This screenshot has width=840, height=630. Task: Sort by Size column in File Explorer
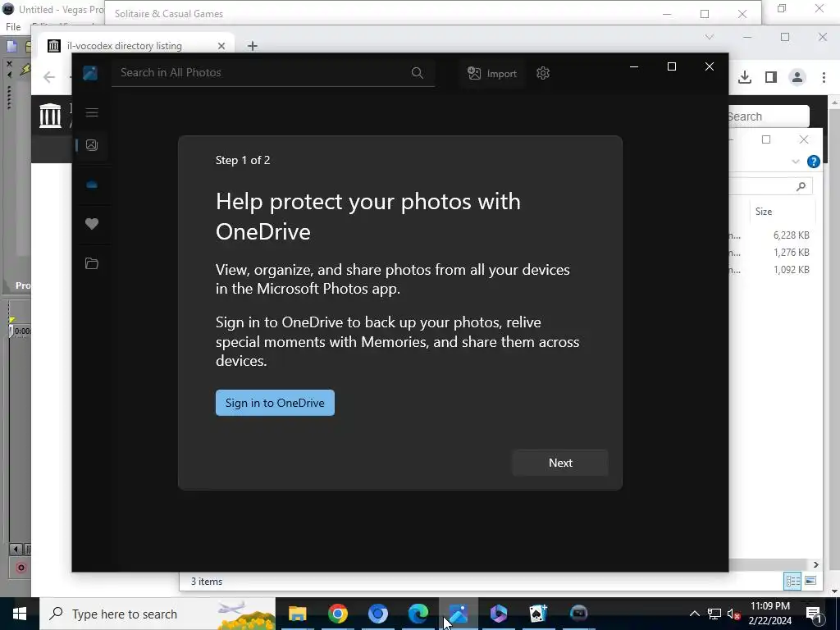click(x=764, y=212)
